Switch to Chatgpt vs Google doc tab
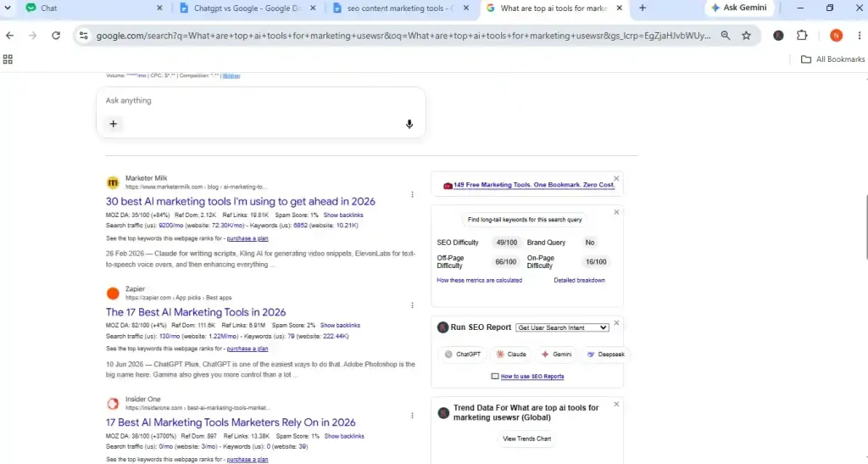Image resolution: width=868 pixels, height=464 pixels. point(248,8)
